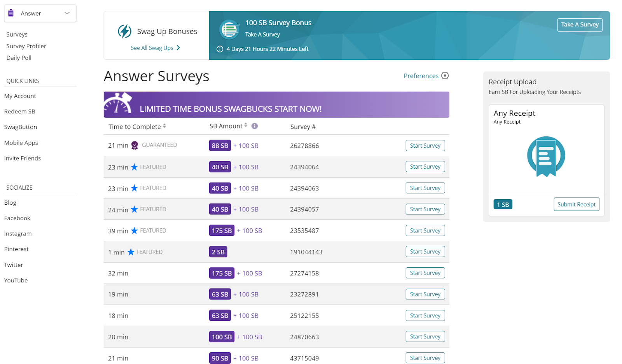Click the Survey # column header
The width and height of the screenshot is (622, 364).
pyautogui.click(x=303, y=127)
